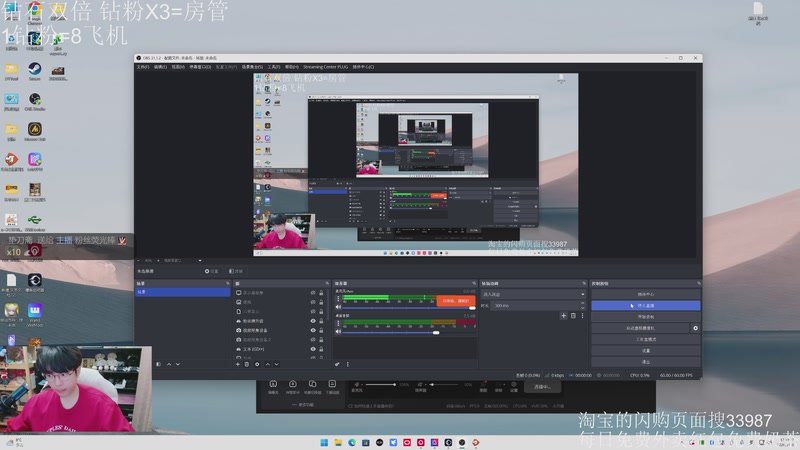Open the 帮助(H) menu in OBS

292,67
